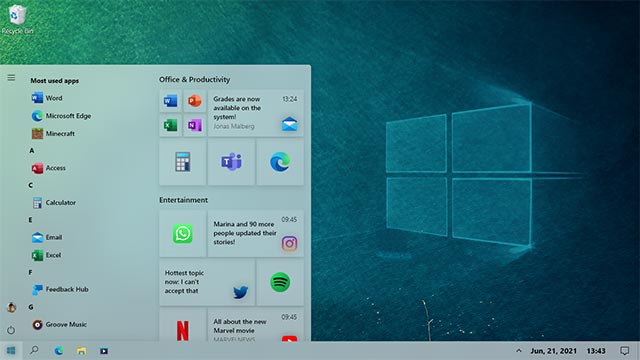This screenshot has height=360, width=640.
Task: Click the Entertainment group header
Action: click(x=183, y=200)
